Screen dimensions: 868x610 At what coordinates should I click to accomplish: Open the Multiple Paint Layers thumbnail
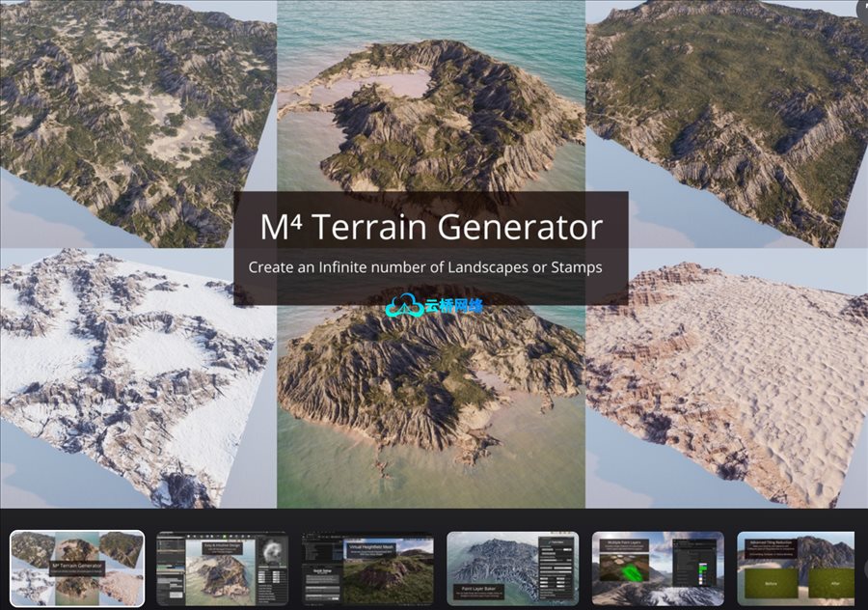click(658, 568)
